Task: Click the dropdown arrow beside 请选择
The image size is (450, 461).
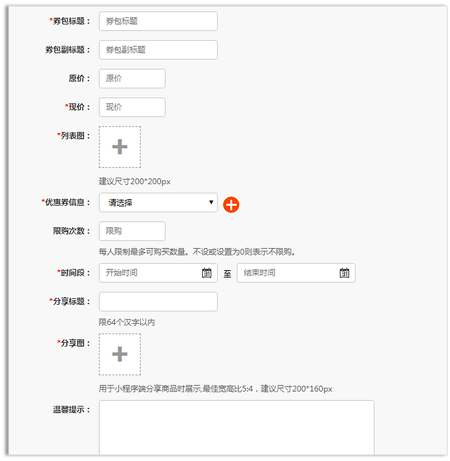Action: (211, 202)
